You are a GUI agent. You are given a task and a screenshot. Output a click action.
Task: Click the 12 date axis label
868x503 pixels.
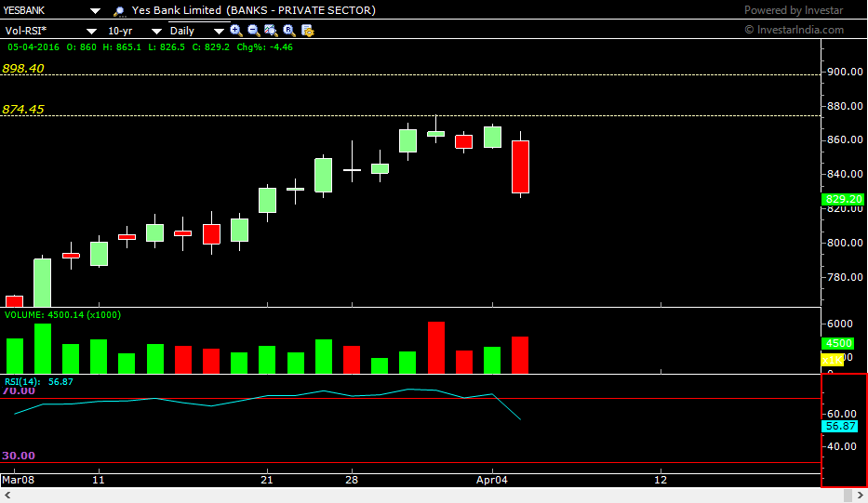tap(661, 480)
